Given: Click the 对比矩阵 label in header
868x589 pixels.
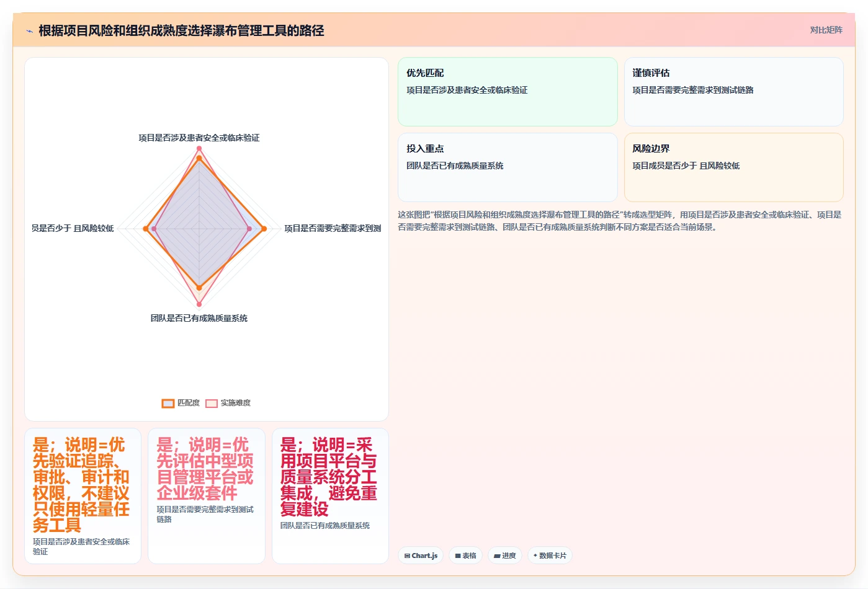Looking at the screenshot, I should coord(826,30).
